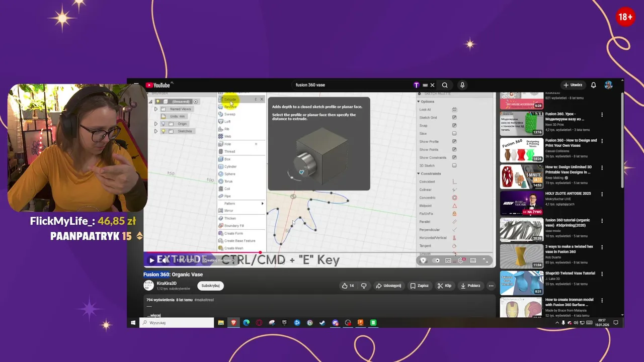Image resolution: width=644 pixels, height=362 pixels.
Task: Expand the Sketches tree node
Action: click(x=155, y=131)
